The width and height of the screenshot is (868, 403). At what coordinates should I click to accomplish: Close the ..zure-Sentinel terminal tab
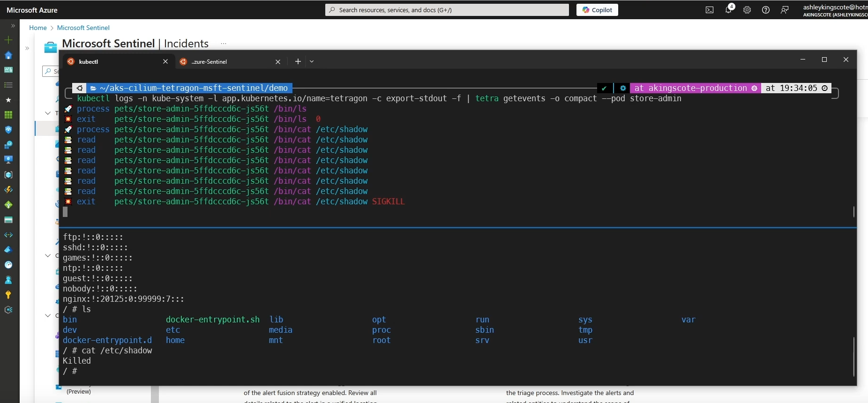tap(278, 61)
